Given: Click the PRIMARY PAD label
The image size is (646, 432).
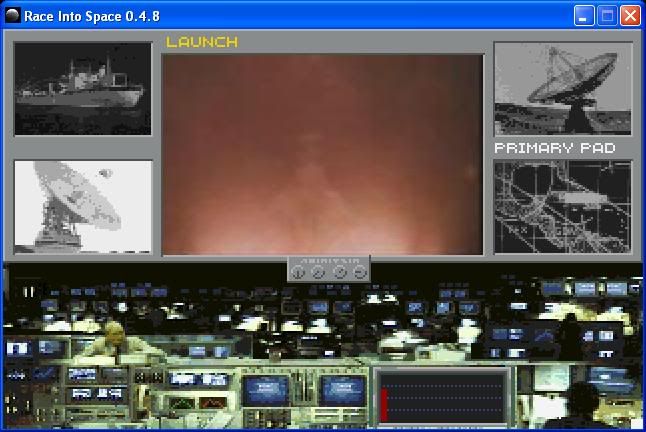Looking at the screenshot, I should 555,148.
